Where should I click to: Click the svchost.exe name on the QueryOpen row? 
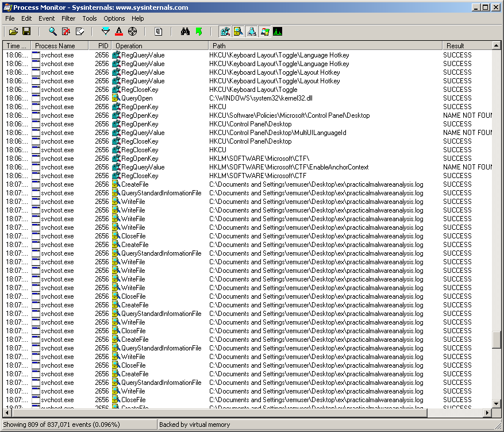[57, 98]
